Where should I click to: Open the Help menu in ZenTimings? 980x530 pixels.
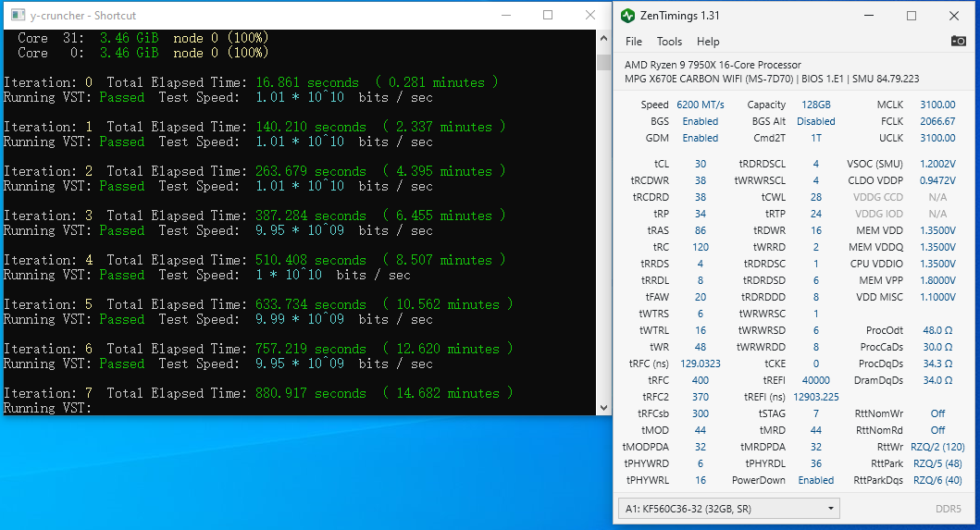pos(708,42)
